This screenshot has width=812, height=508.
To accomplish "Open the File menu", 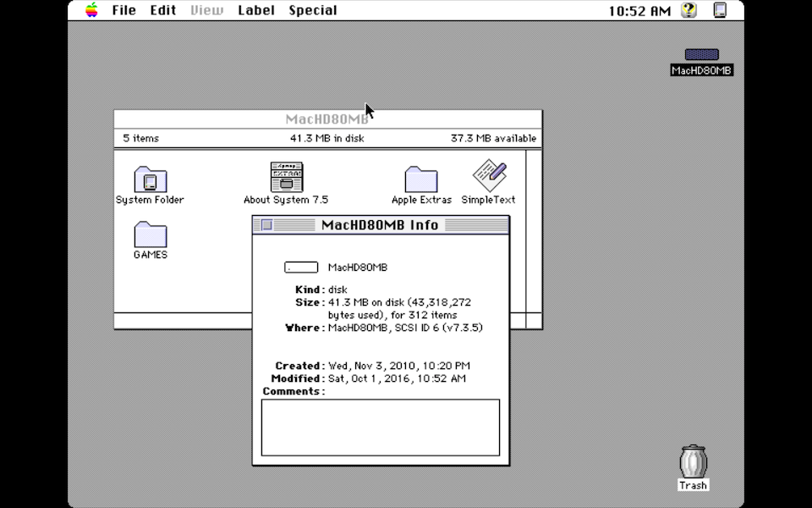I will point(123,10).
